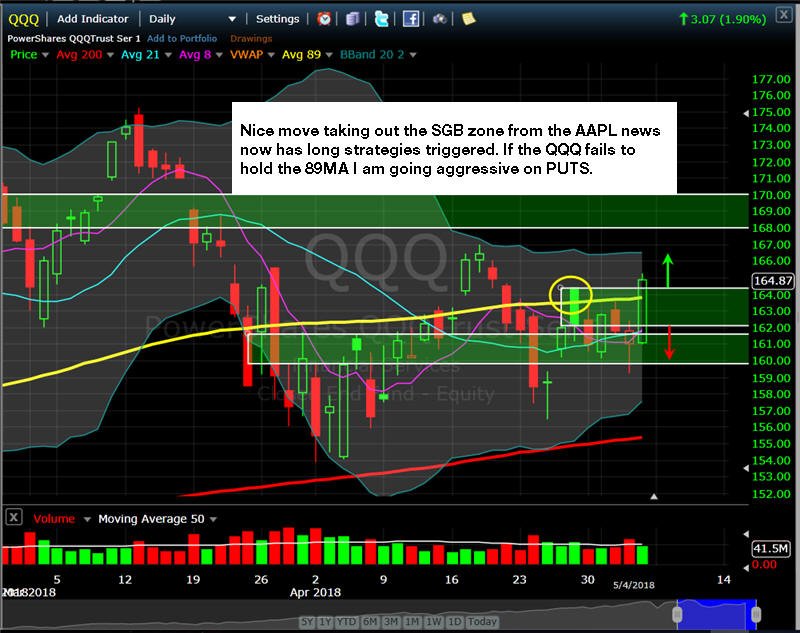Close the Volume panel with its X

[14, 517]
